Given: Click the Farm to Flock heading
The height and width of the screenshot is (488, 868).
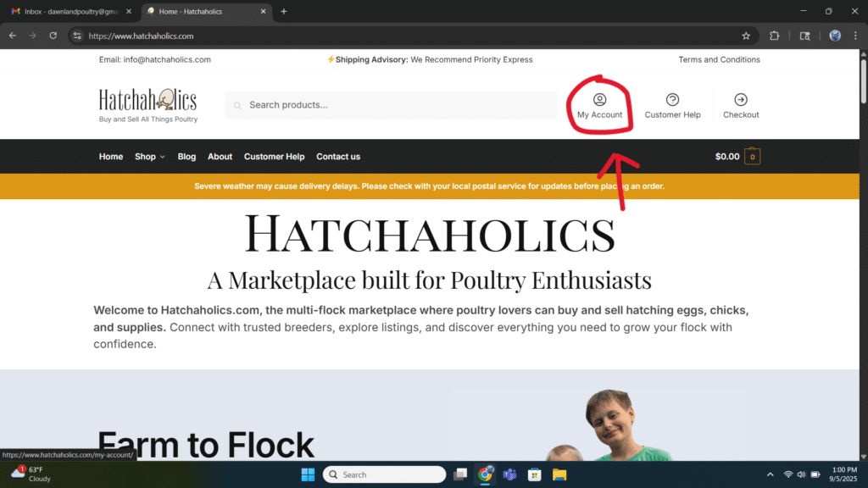Looking at the screenshot, I should [205, 444].
